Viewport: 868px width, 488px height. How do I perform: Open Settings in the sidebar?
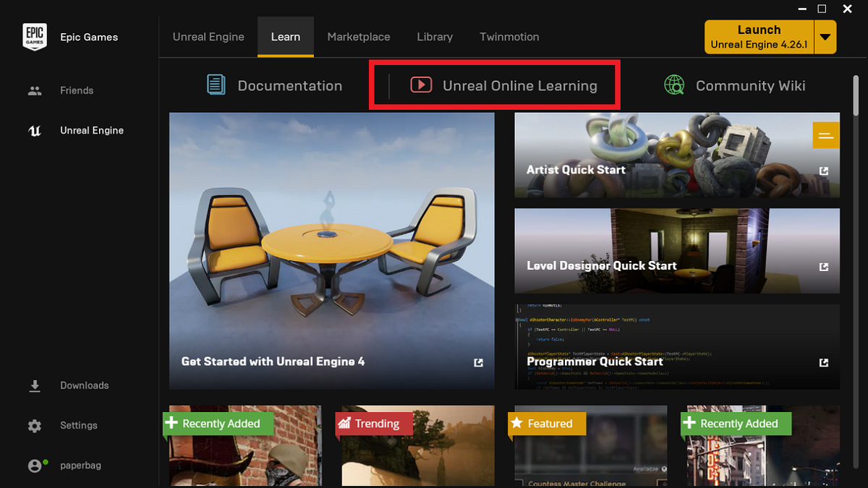80,426
